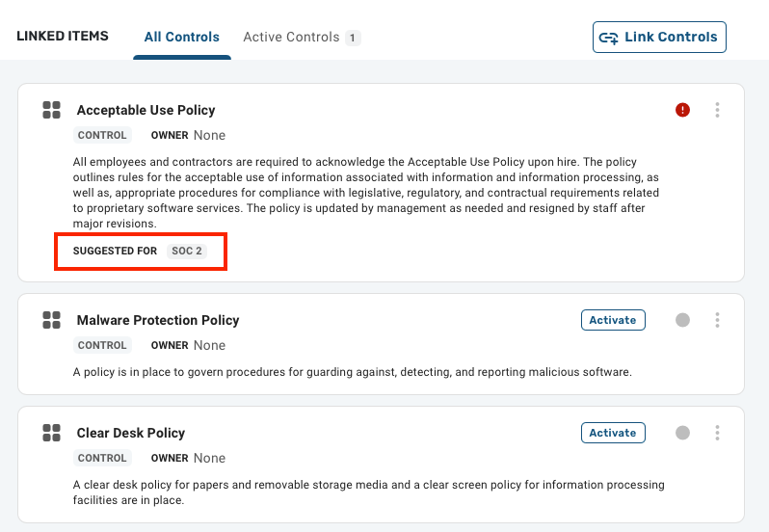769x532 pixels.
Task: Click the red alert icon on Acceptable Use Policy
Action: point(682,110)
